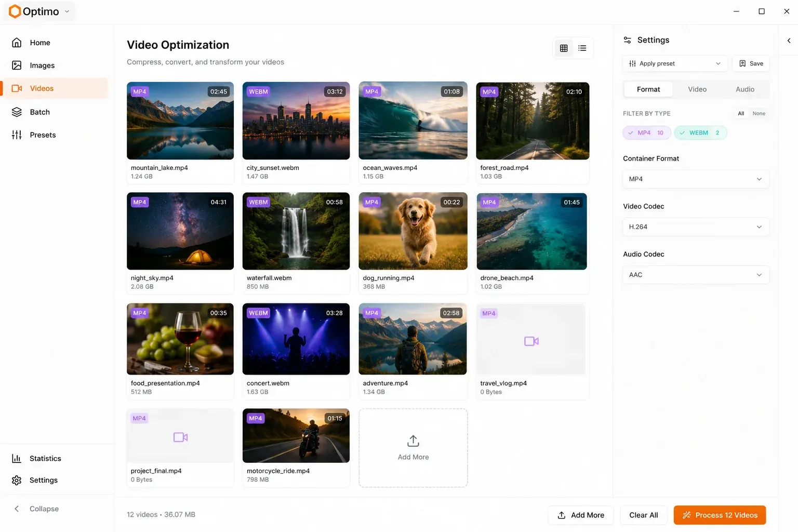Switch to list view
The width and height of the screenshot is (798, 532).
(582, 48)
